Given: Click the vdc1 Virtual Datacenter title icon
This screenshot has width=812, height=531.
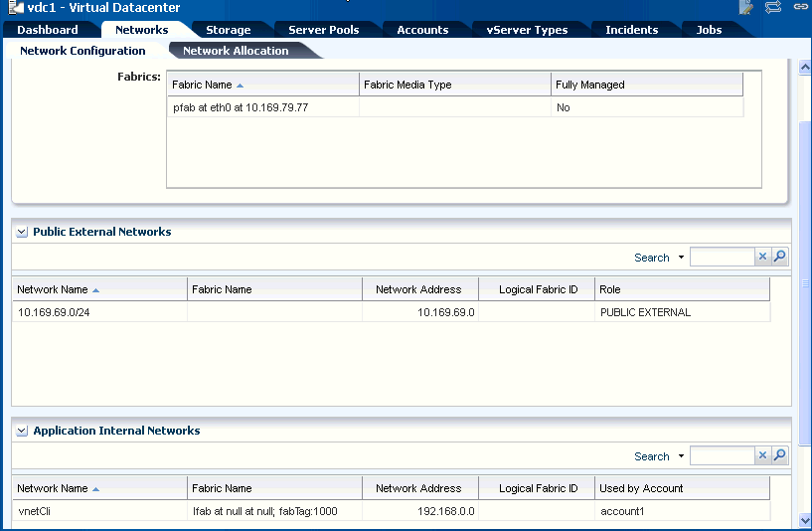Looking at the screenshot, I should (x=16, y=7).
